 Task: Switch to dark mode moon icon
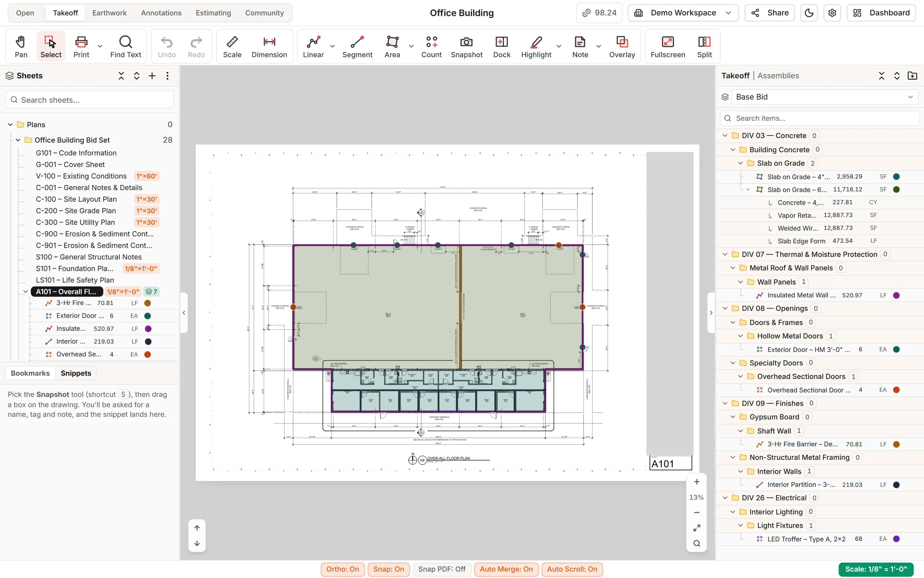[809, 13]
